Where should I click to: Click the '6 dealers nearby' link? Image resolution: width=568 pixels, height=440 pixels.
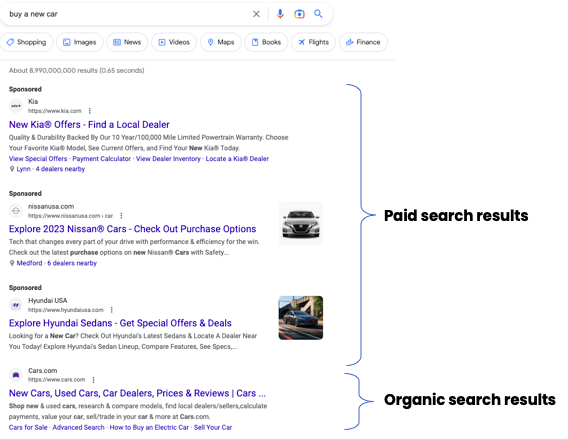[x=72, y=263]
